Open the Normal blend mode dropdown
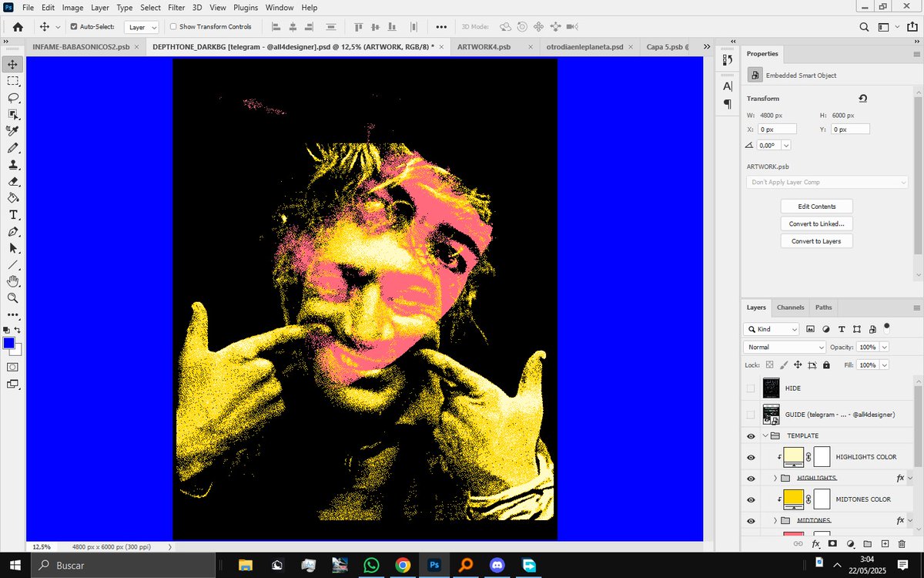Screen dimensions: 924x578 tap(785, 347)
